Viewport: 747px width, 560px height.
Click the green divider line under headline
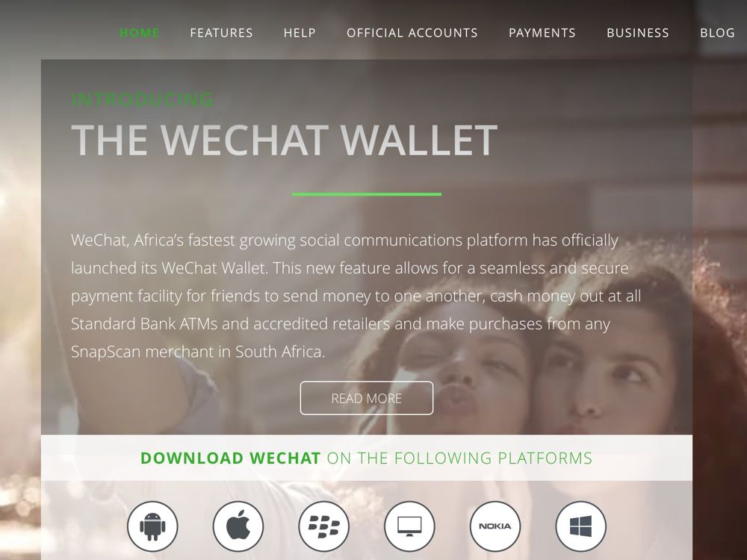click(366, 194)
